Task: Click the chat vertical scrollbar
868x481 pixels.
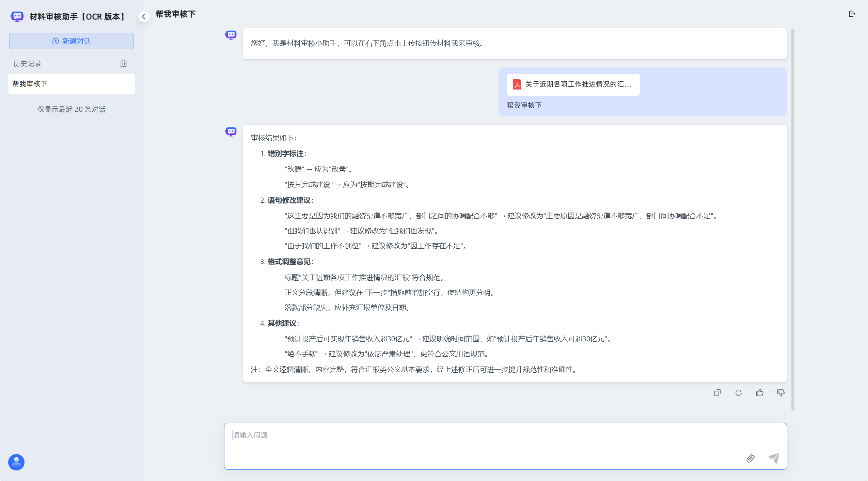Action: coord(793,219)
